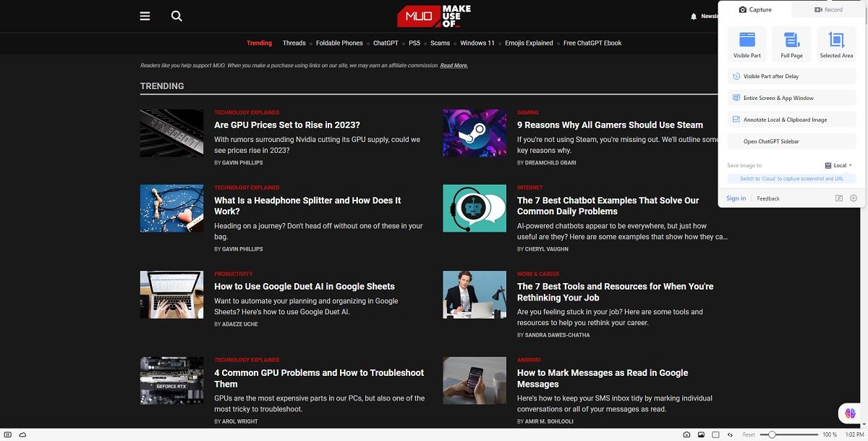The image size is (868, 441).
Task: Click Reset zoom in status bar
Action: point(749,434)
